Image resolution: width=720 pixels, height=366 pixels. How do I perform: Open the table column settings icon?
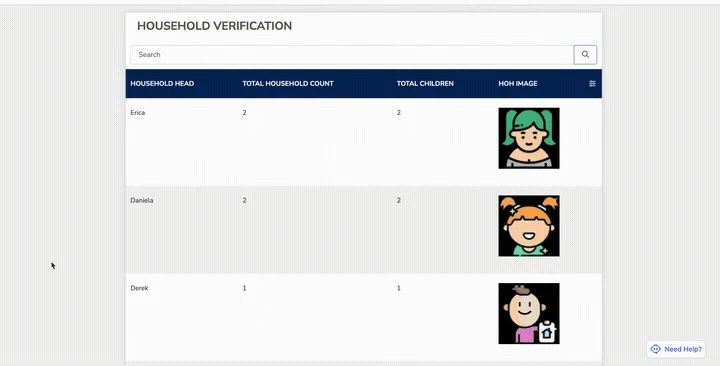[592, 84]
